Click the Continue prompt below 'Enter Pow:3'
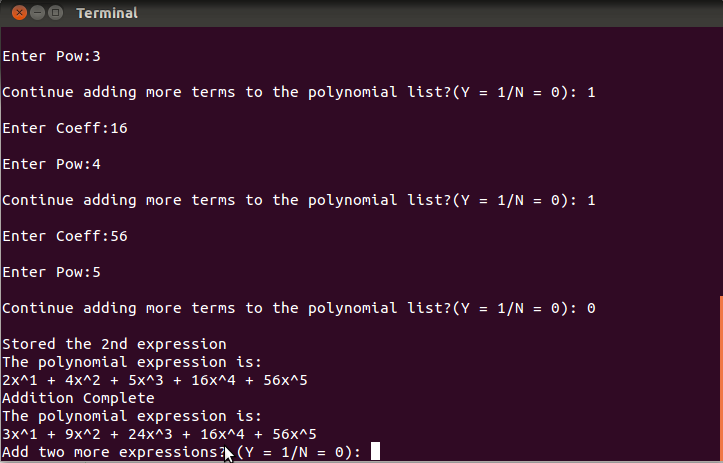This screenshot has width=723, height=463. 299,92
